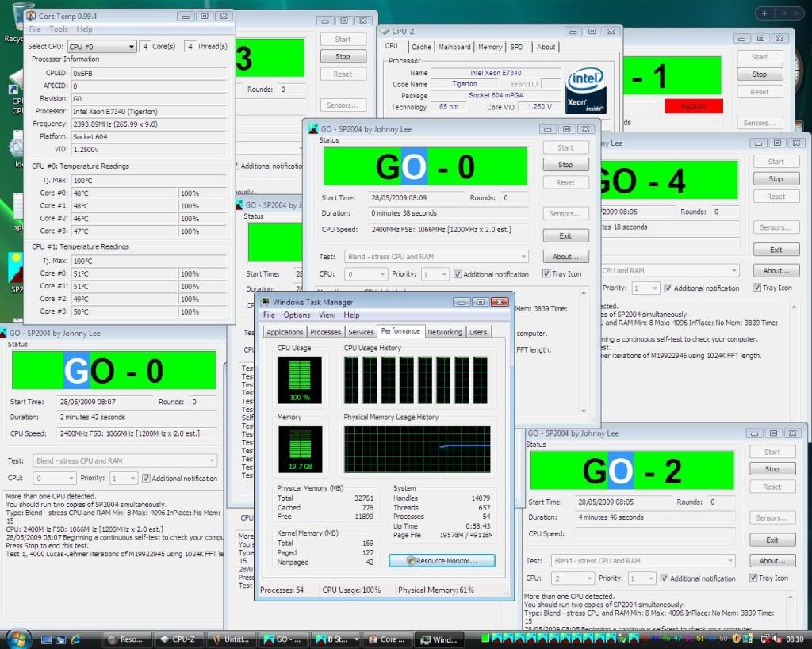Click the volume icon in system tray
812x649 pixels.
pyautogui.click(x=777, y=639)
